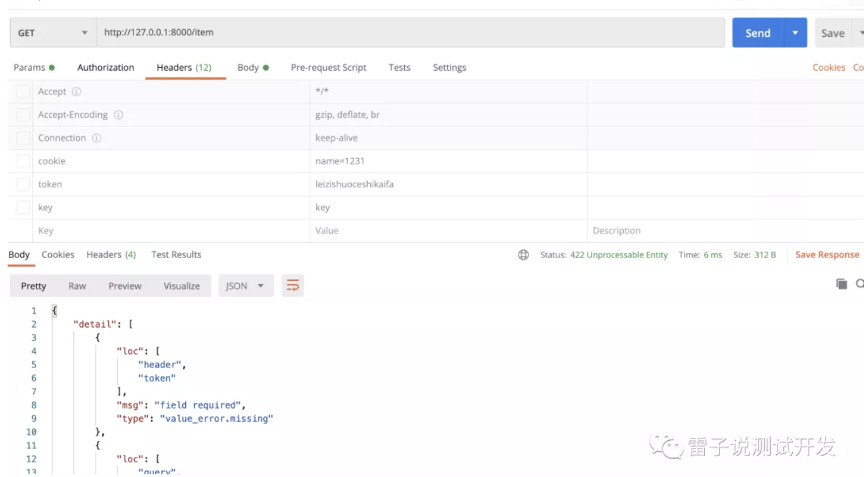
Task: Open the GET method dropdown
Action: click(53, 33)
